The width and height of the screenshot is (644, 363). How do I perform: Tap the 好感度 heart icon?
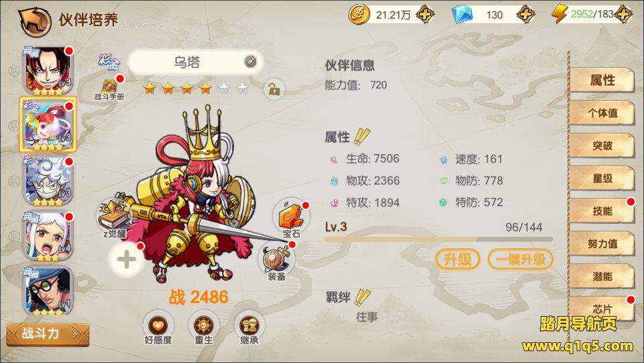click(x=158, y=327)
